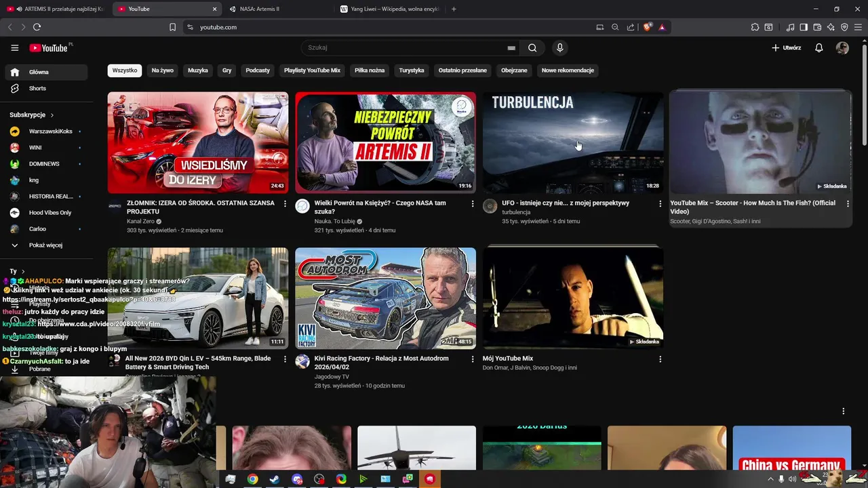Open the DOMINEWS subscription channel

pyautogui.click(x=46, y=164)
